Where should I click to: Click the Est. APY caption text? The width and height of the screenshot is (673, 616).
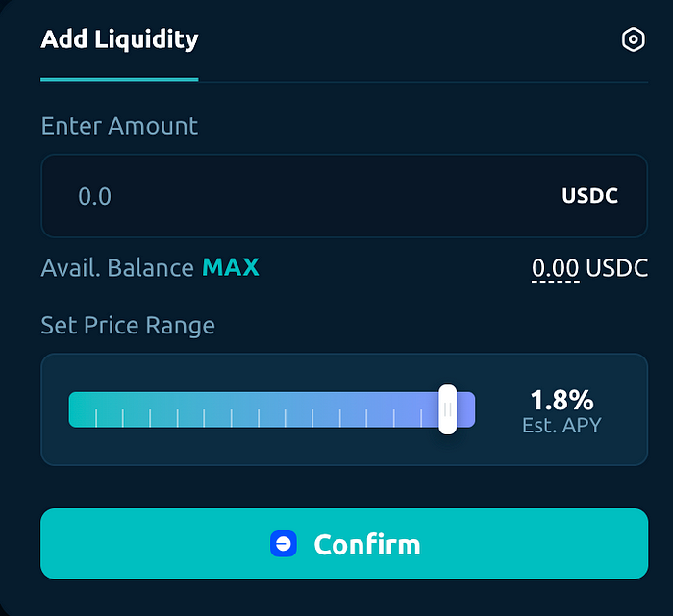(561, 425)
